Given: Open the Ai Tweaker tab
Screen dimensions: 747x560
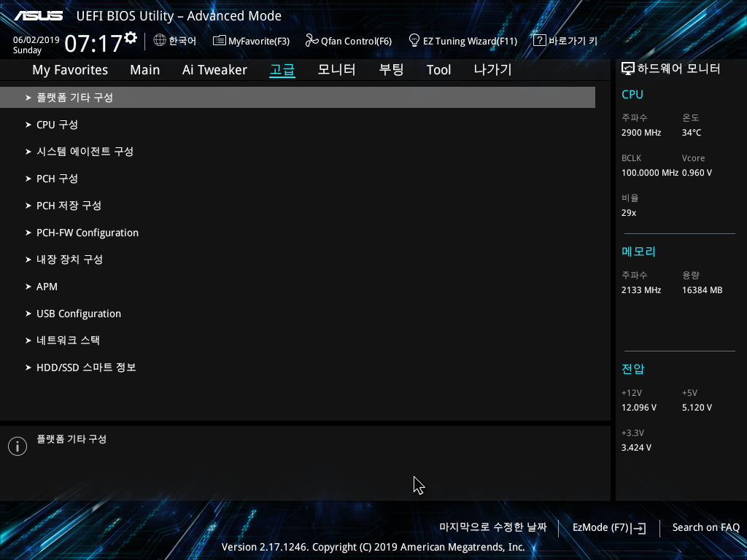Looking at the screenshot, I should click(x=214, y=70).
